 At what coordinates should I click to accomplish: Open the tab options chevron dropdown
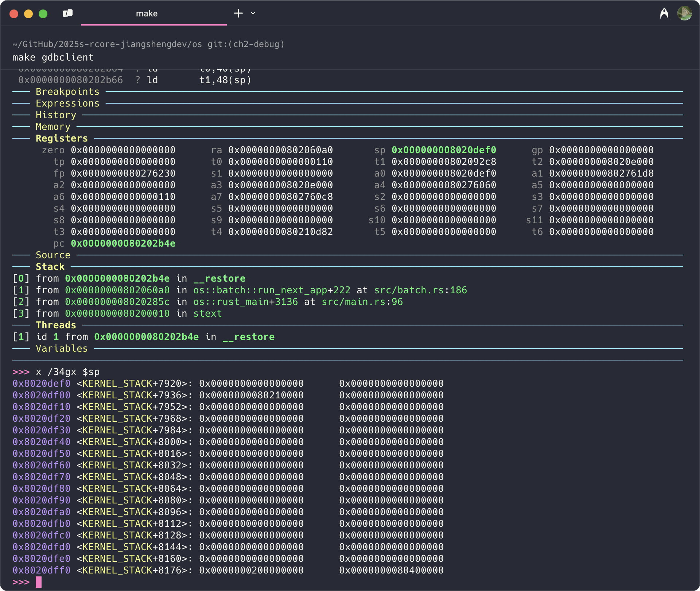(x=253, y=13)
